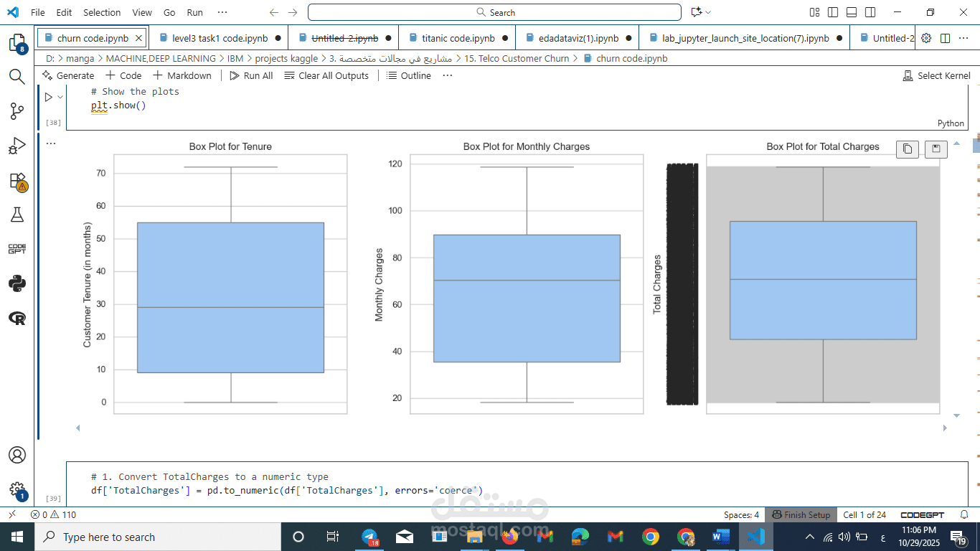The width and height of the screenshot is (980, 551).
Task: Switch to the struck-through Untitled-2.ipynb tab
Action: tap(344, 38)
